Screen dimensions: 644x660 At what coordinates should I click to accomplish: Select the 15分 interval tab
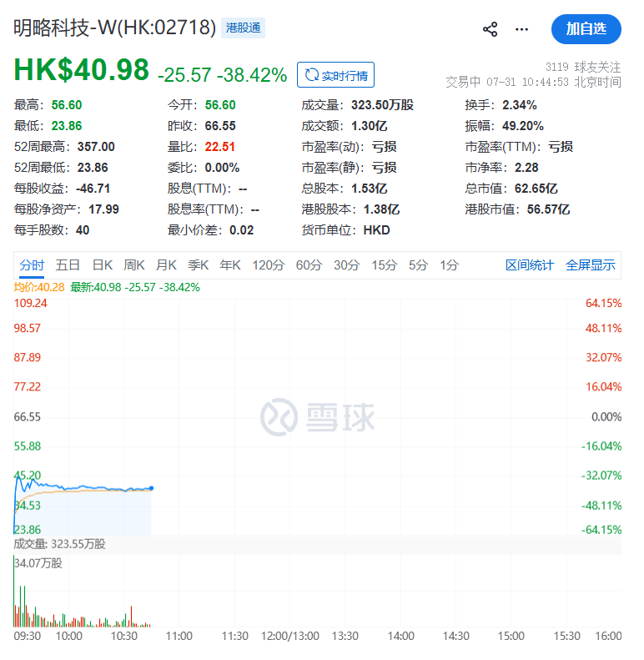pos(385,265)
